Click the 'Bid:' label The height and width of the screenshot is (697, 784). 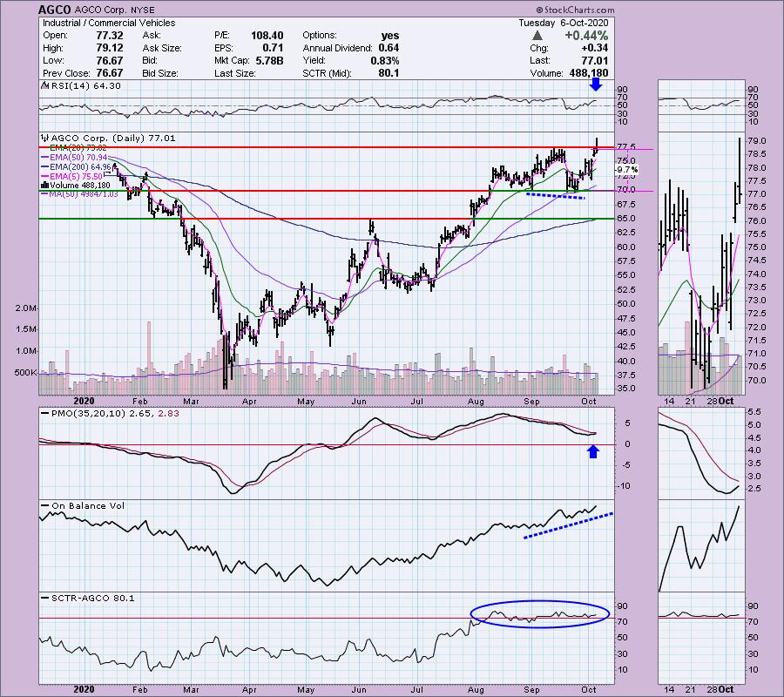(x=151, y=60)
